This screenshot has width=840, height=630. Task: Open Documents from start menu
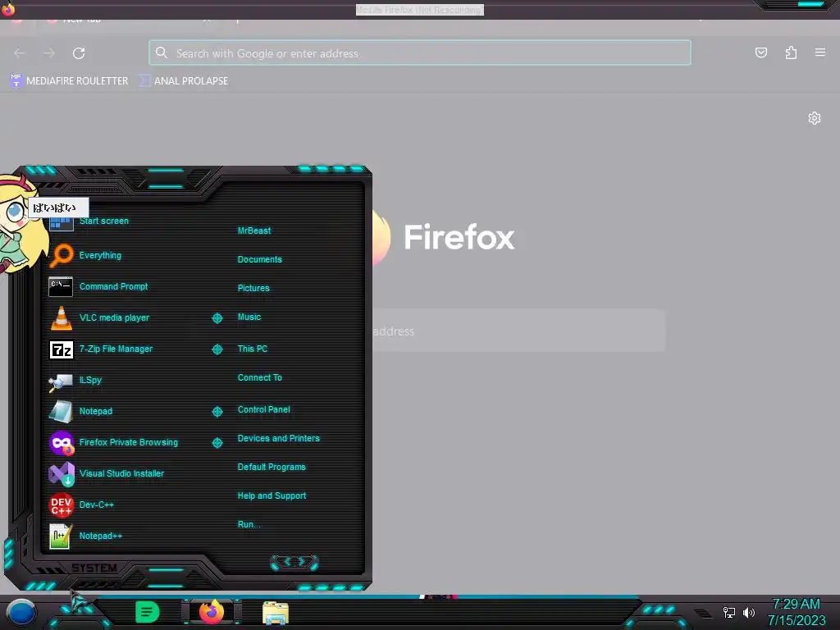[259, 259]
